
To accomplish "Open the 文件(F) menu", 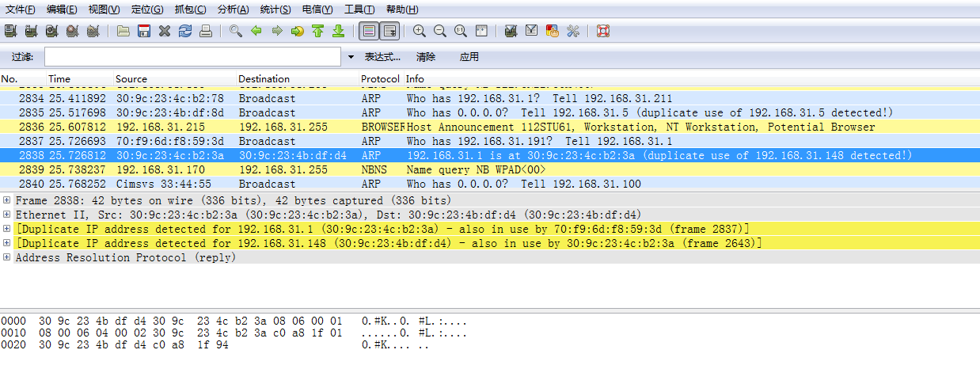I will (x=21, y=10).
